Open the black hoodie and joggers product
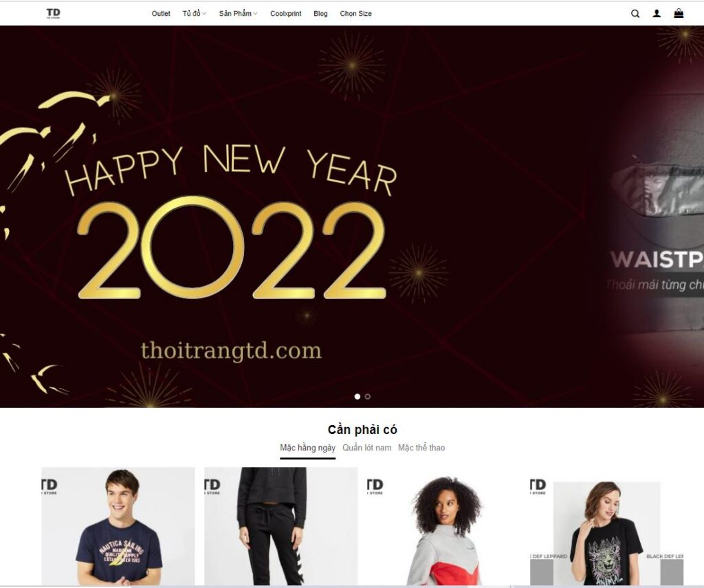This screenshot has height=588, width=704. [x=281, y=526]
